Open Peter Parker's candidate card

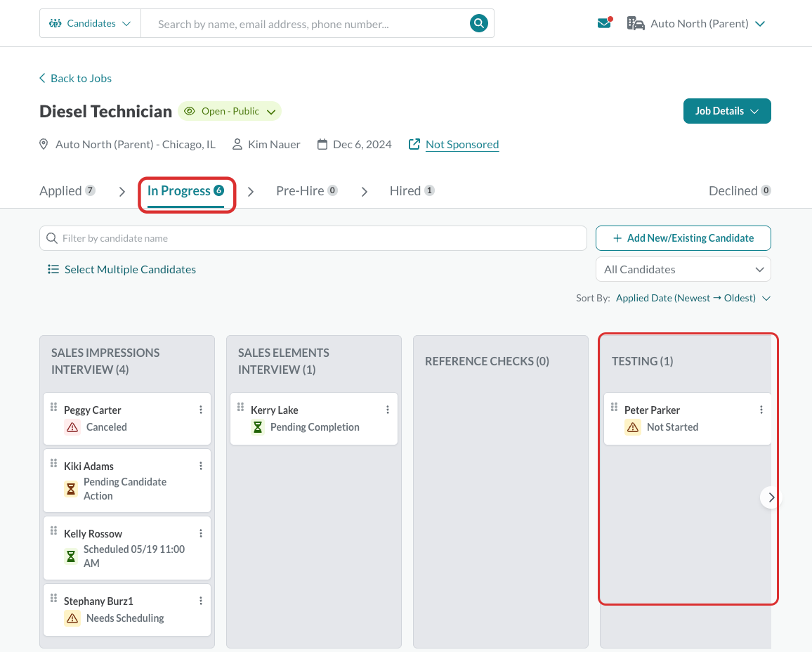click(688, 419)
